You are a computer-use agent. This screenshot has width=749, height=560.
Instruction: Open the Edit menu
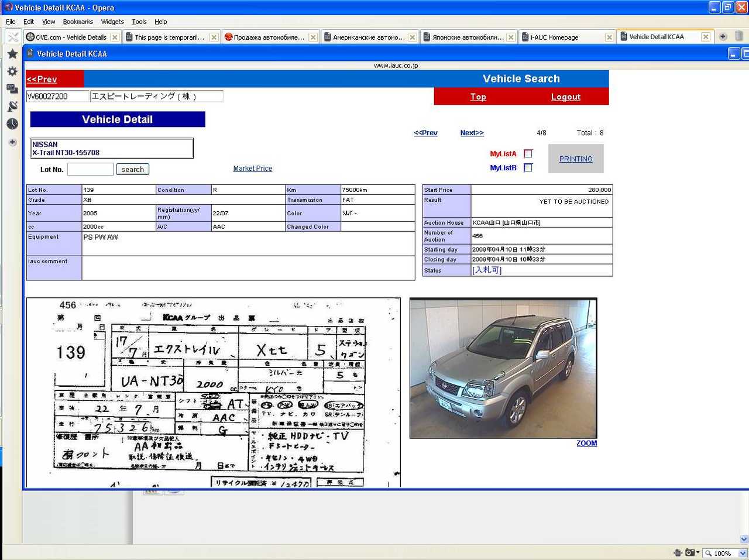tap(29, 22)
